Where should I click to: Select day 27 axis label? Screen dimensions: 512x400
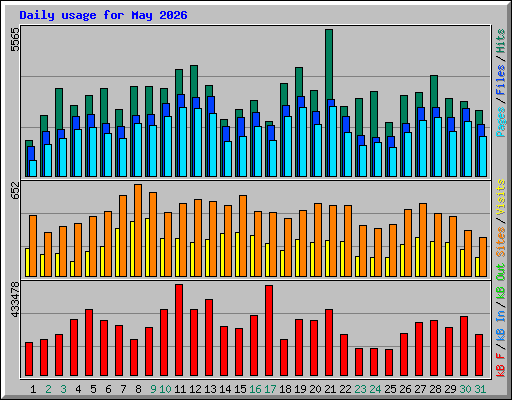click(x=420, y=389)
